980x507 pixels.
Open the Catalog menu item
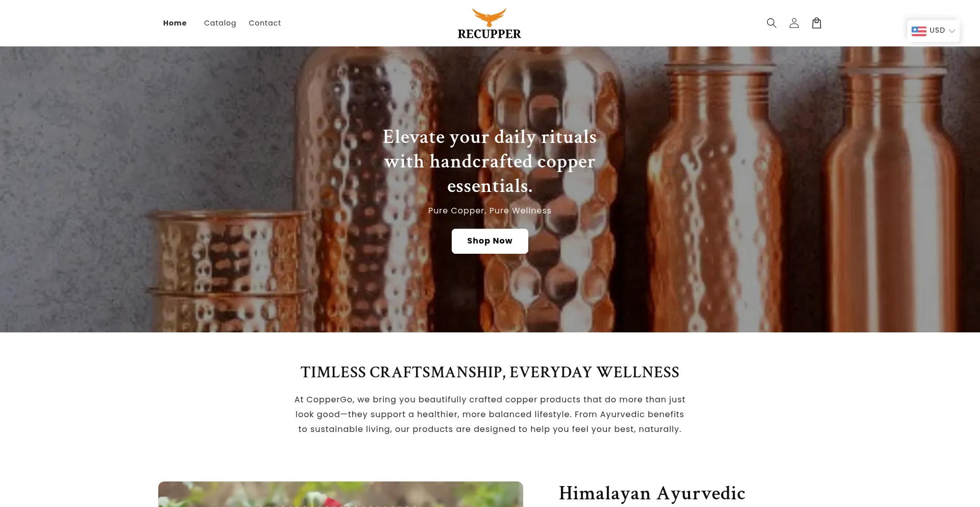point(220,23)
